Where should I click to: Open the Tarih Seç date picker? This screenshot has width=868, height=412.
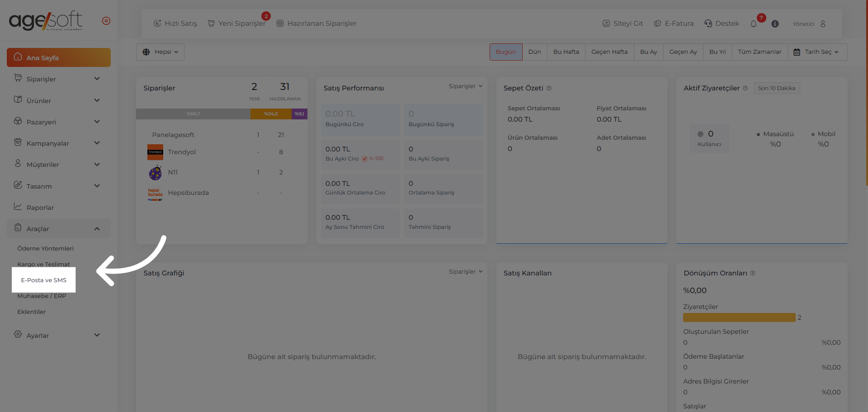[817, 52]
